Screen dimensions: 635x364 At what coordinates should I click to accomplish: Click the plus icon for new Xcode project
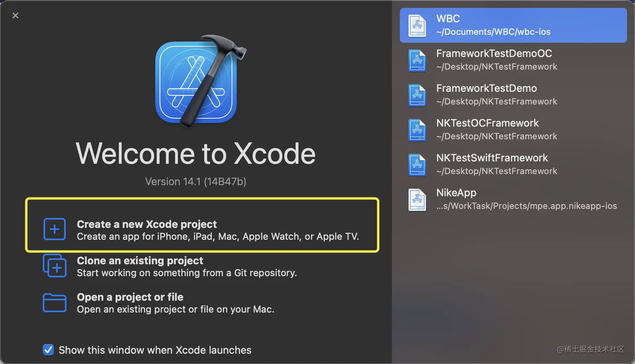(55, 229)
